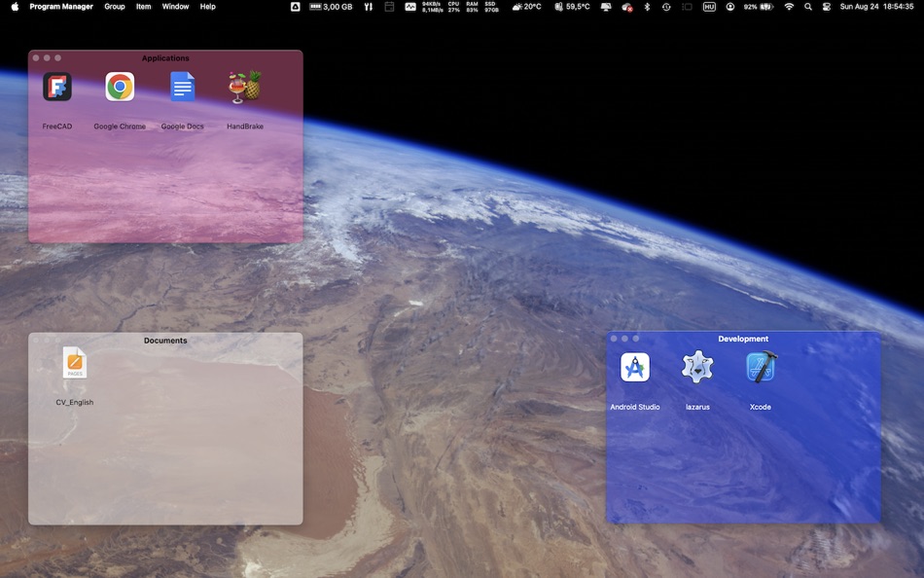Viewport: 924px width, 578px height.
Task: Show CPU usage stats in menu bar
Action: pos(453,7)
